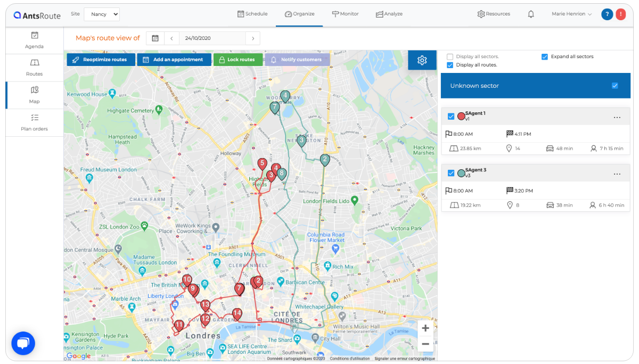Click green map marker number 4
Image resolution: width=639 pixels, height=364 pixels.
click(x=285, y=97)
